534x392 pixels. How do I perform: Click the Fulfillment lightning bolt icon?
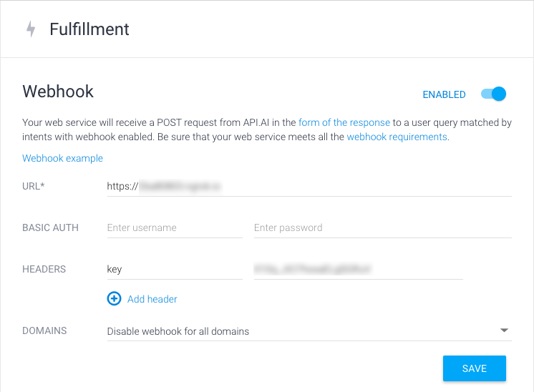pyautogui.click(x=31, y=29)
